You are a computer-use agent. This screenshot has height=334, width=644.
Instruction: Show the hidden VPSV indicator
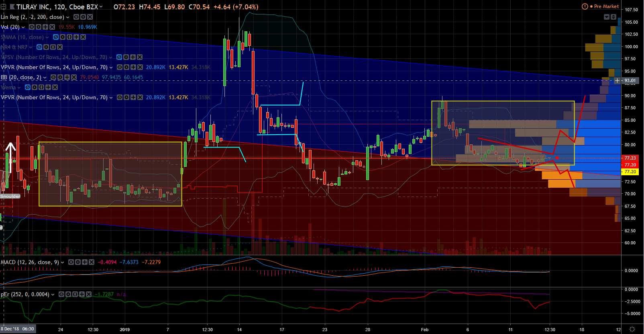[119, 57]
